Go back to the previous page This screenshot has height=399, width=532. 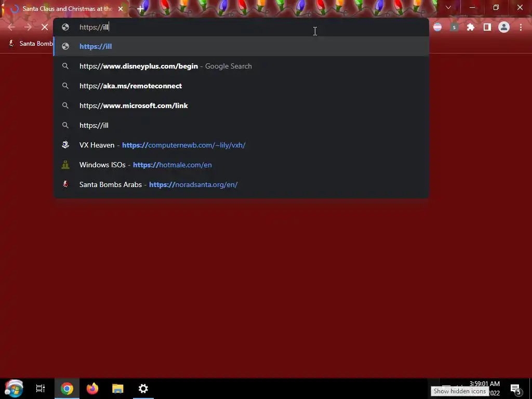tap(11, 27)
